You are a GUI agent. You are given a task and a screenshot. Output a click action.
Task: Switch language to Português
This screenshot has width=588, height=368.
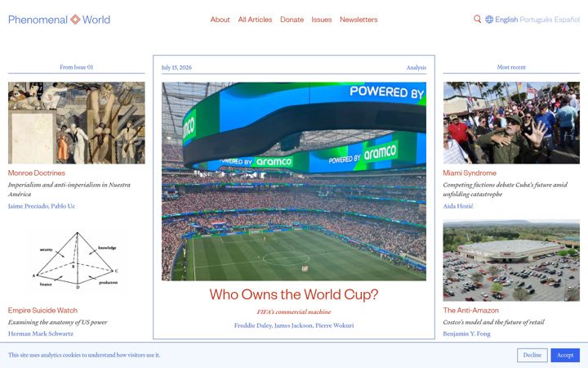pyautogui.click(x=536, y=20)
